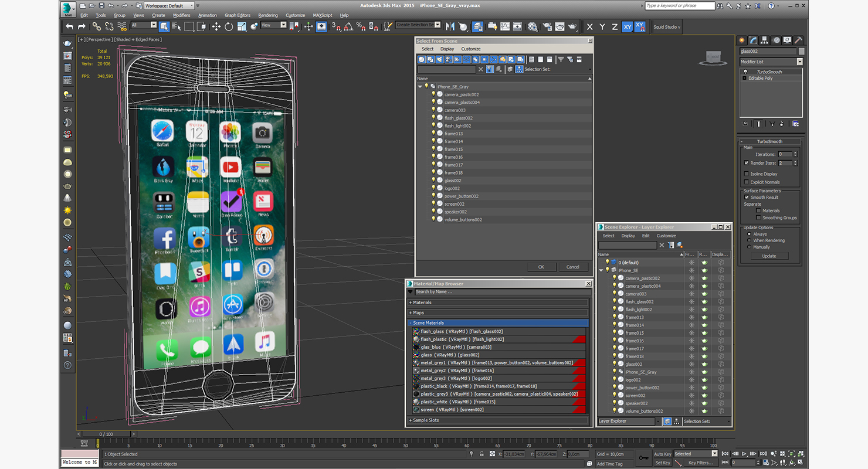This screenshot has width=868, height=469.
Task: Click OK in Select From Scene dialog
Action: pos(541,267)
